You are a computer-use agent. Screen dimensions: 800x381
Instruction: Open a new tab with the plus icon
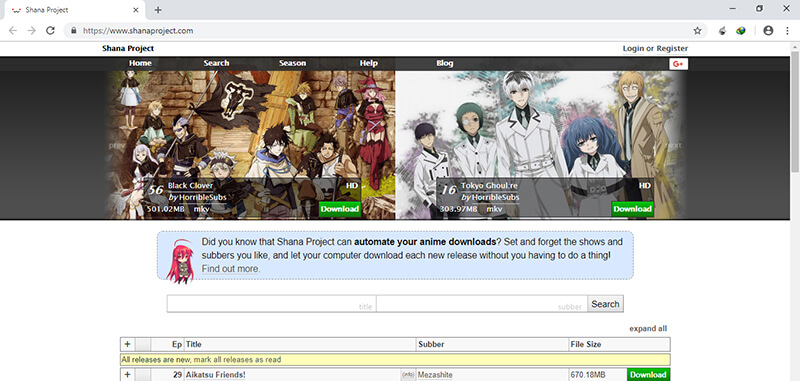pos(158,10)
